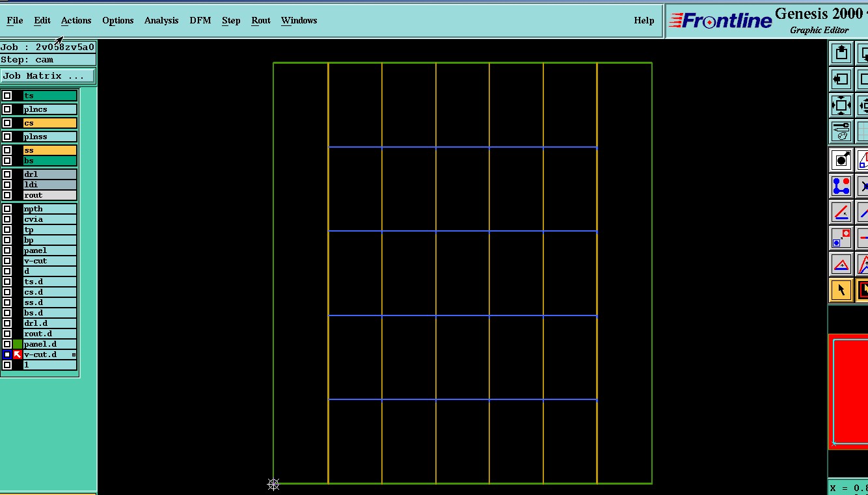The image size is (868, 495).
Task: Select the cs.d layer name
Action: click(x=50, y=292)
